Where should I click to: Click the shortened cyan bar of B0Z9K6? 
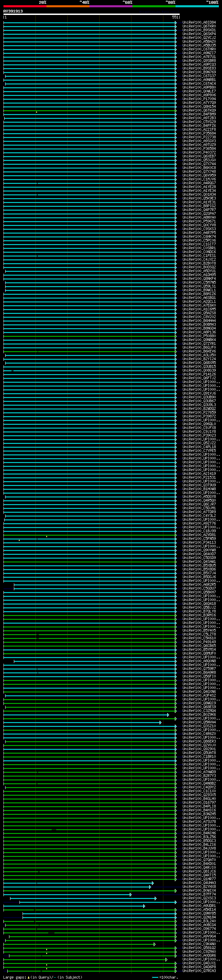pyautogui.click(x=86, y=714)
